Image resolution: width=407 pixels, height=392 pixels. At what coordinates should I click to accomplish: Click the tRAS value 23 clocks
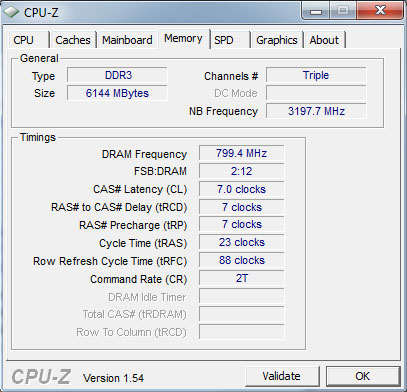click(242, 242)
